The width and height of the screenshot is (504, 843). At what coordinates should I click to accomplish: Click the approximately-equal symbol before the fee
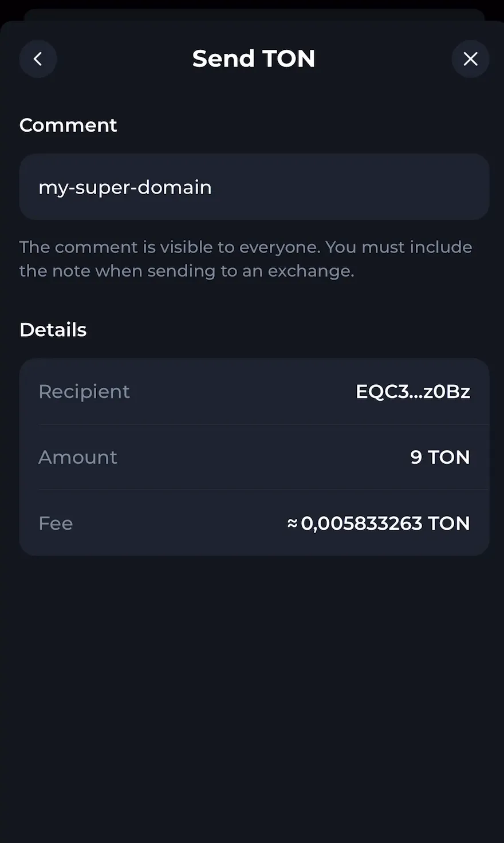click(292, 523)
